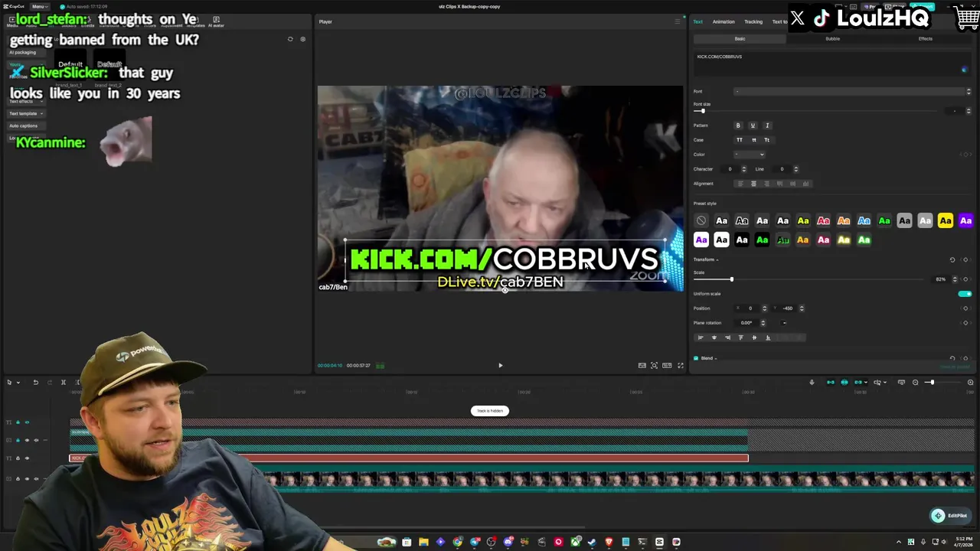Toggle the Uniform scale switch
Image resolution: width=980 pixels, height=551 pixels.
(x=965, y=294)
